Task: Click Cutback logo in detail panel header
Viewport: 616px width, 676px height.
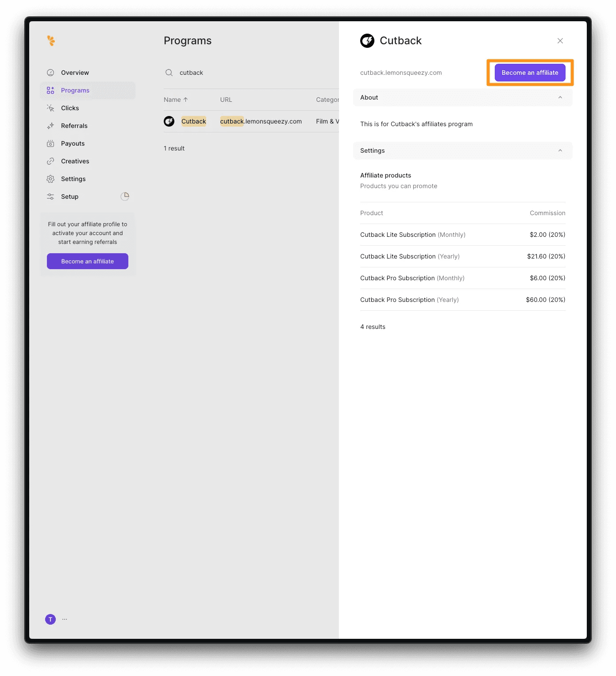Action: pyautogui.click(x=367, y=41)
